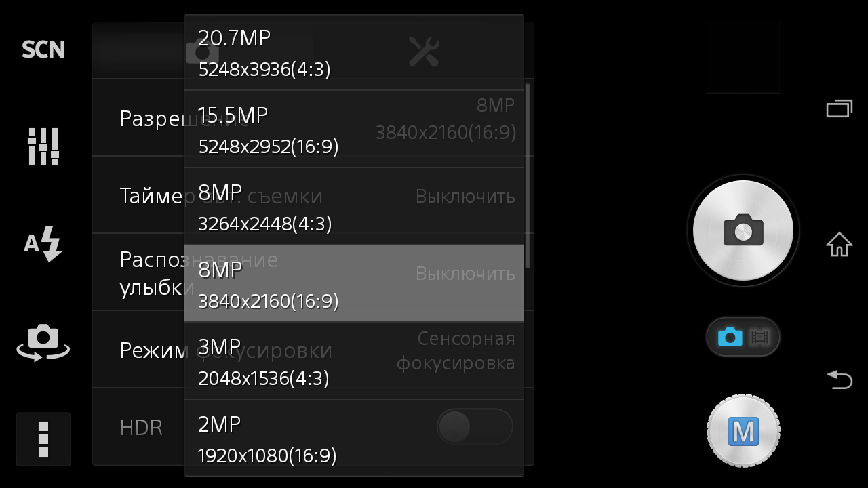This screenshot has height=488, width=868.
Task: Tap the Android home icon
Action: click(840, 244)
